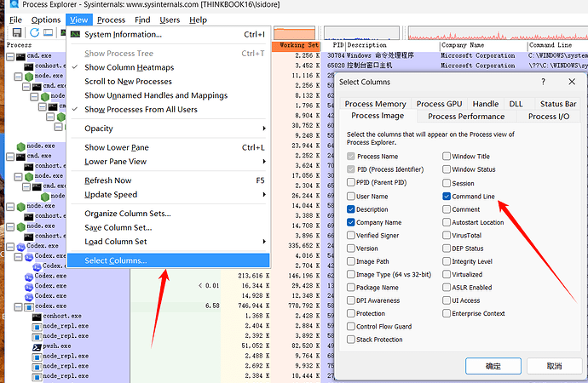Expand the Lower Pane View submenu
The width and height of the screenshot is (588, 383).
pos(264,162)
